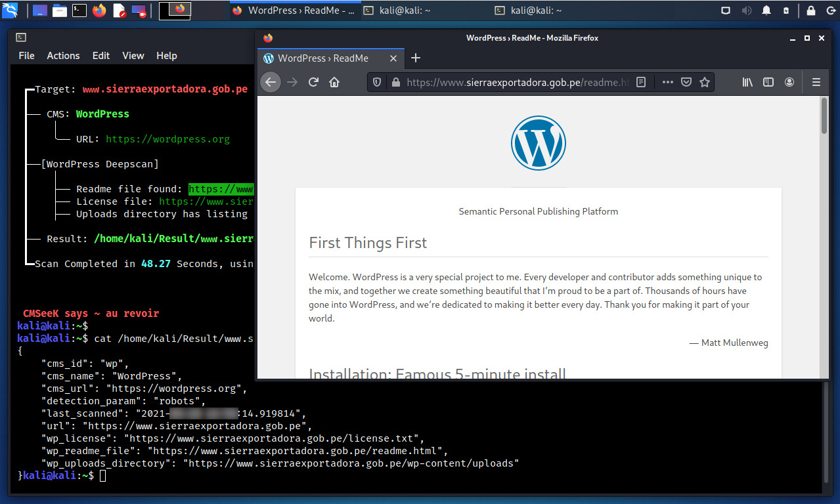The image size is (840, 504).
Task: Expand page actions three-dot menu
Action: pos(667,82)
